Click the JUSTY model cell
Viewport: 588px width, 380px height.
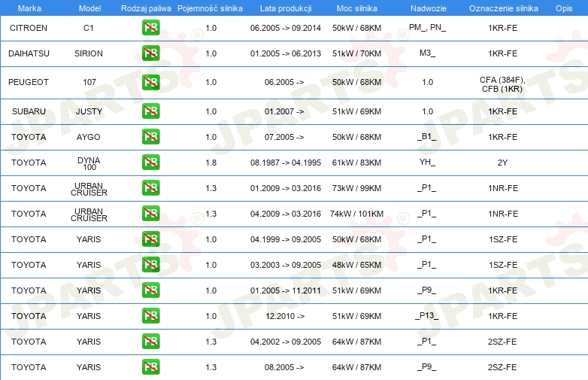[89, 111]
